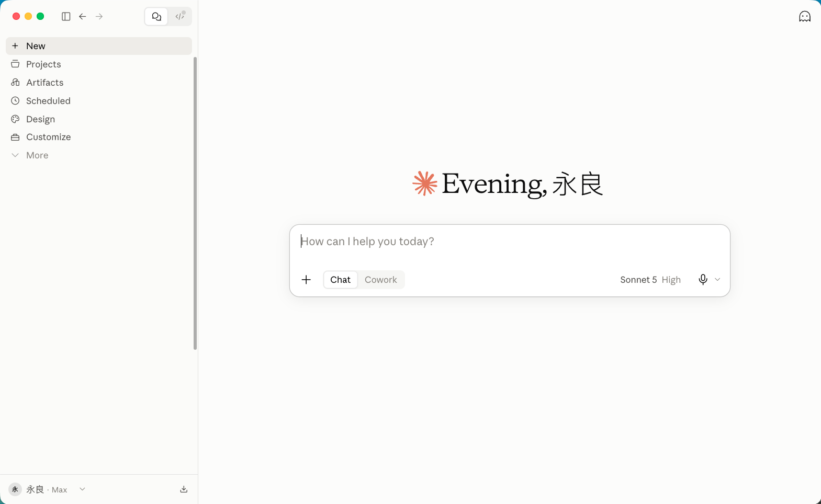
Task: Open Customize in the sidebar
Action: (99, 137)
